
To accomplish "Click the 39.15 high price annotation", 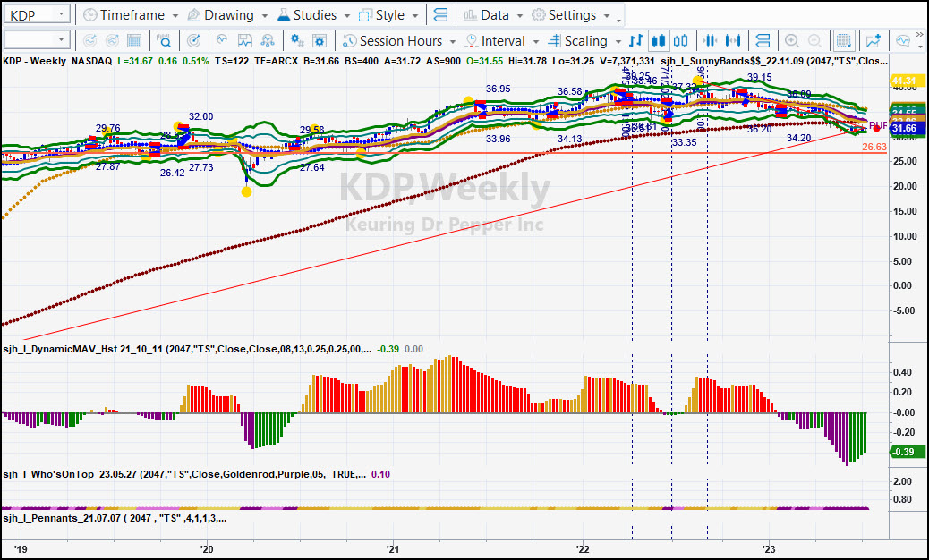I will (760, 77).
